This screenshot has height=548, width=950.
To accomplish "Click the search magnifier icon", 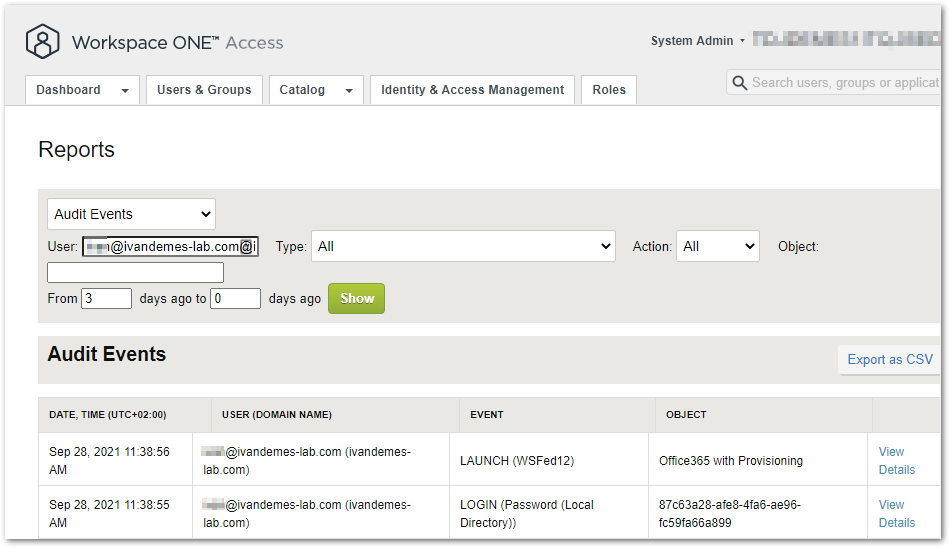I will [740, 83].
